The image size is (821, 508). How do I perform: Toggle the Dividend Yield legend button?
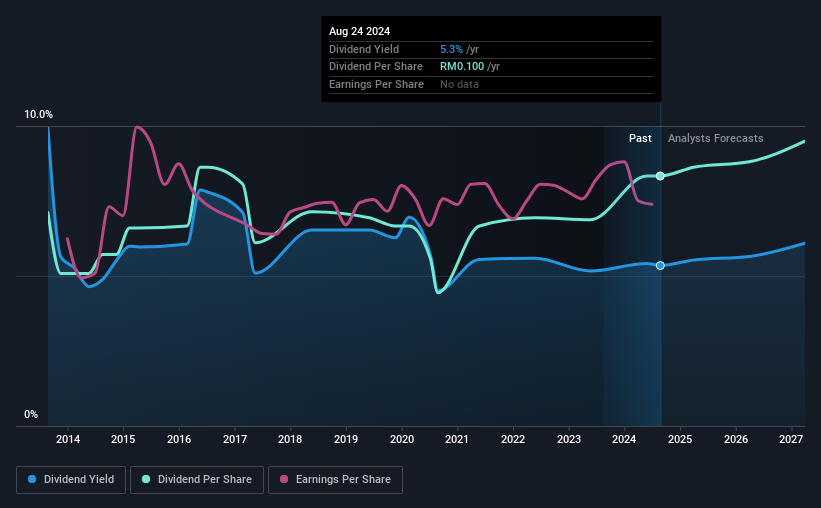pos(71,480)
